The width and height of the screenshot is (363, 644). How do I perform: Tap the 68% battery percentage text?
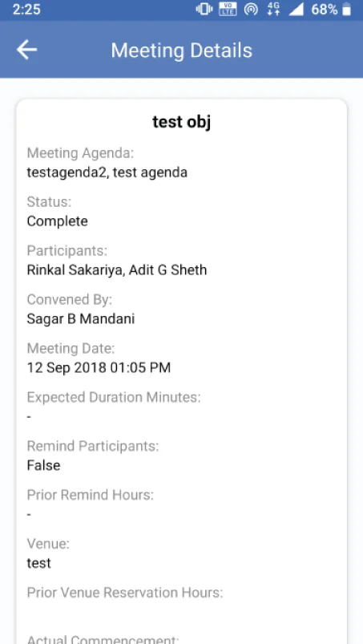(x=325, y=9)
